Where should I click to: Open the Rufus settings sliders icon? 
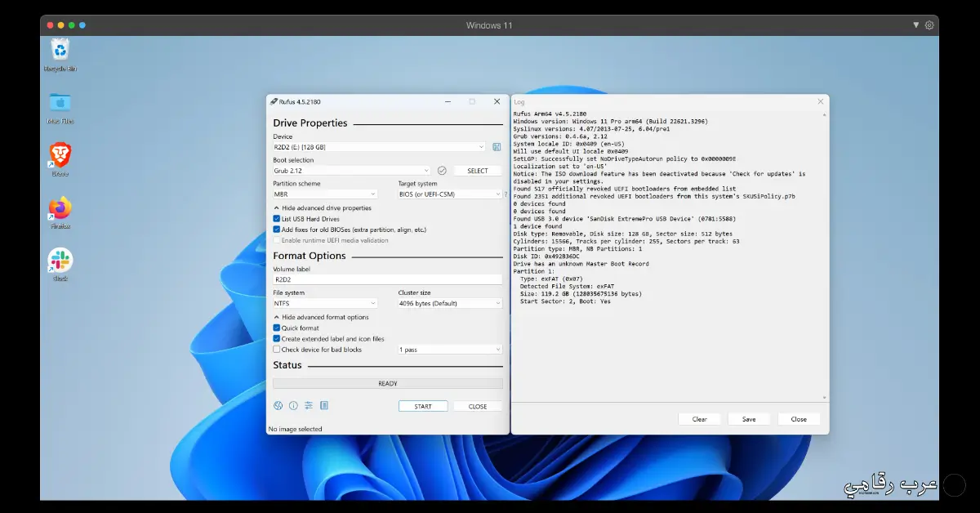[x=309, y=406]
